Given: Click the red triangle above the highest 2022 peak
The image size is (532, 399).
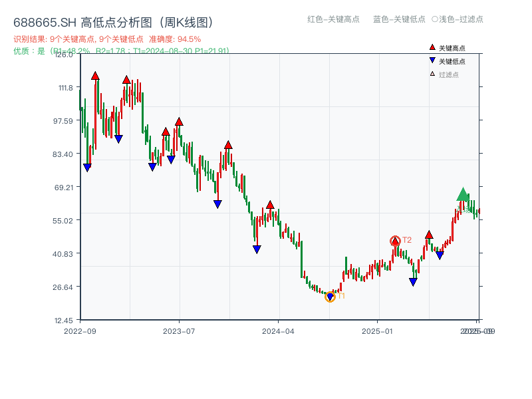Looking at the screenshot, I should point(95,75).
